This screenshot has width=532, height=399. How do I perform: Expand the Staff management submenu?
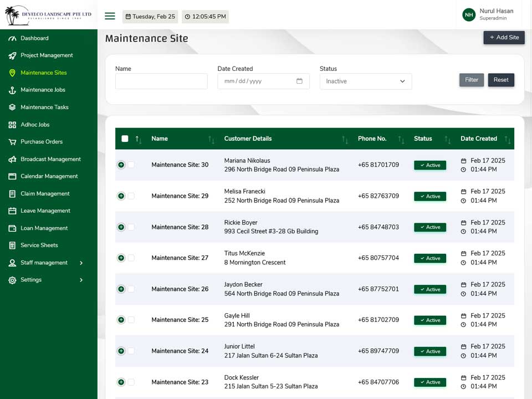click(81, 263)
